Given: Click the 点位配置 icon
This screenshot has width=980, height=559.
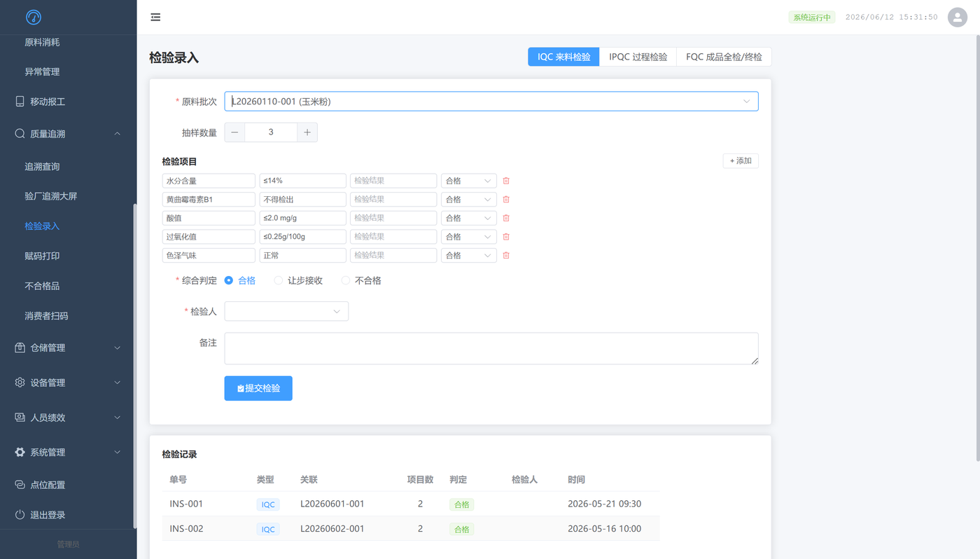Looking at the screenshot, I should [x=20, y=485].
